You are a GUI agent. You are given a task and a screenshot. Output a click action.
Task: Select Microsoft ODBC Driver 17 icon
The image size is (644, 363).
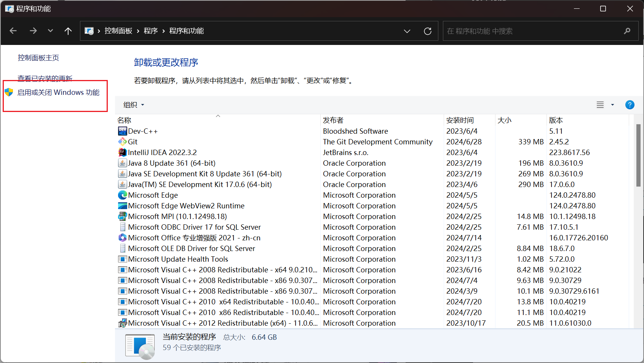pyautogui.click(x=122, y=227)
